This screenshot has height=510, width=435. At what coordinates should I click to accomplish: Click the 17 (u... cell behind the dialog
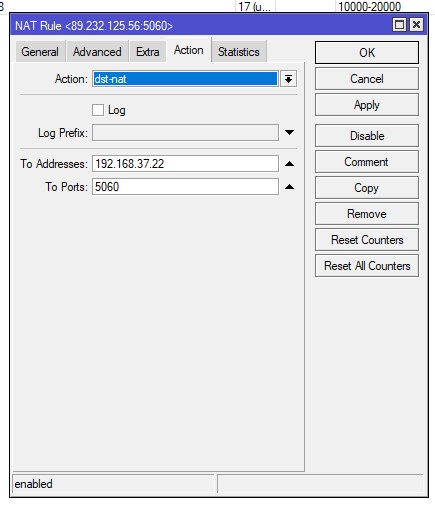coord(255,6)
